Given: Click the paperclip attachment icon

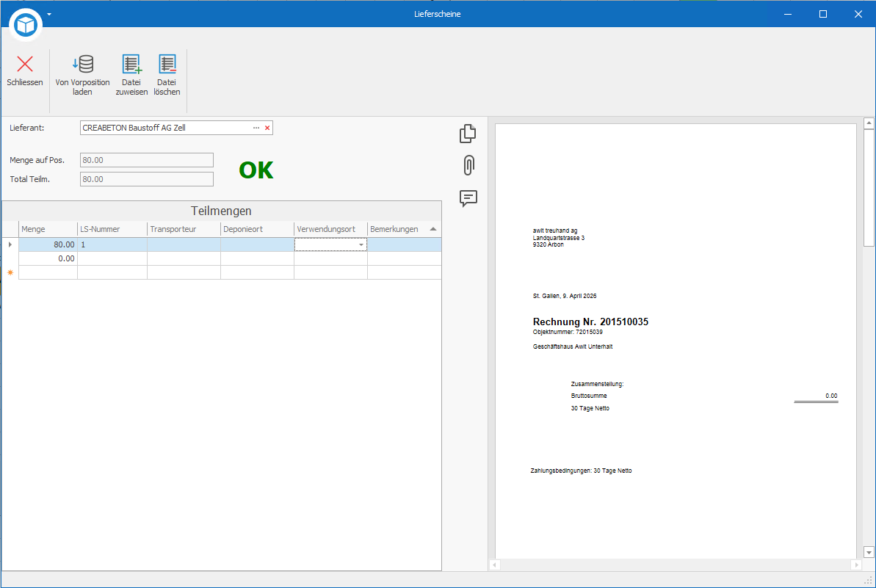Looking at the screenshot, I should pyautogui.click(x=468, y=165).
